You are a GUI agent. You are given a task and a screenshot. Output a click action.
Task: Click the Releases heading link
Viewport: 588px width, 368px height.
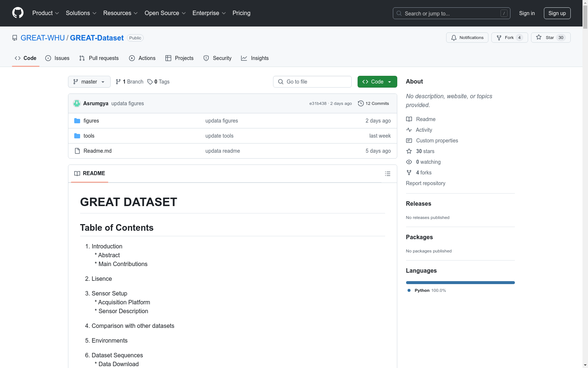[419, 204]
